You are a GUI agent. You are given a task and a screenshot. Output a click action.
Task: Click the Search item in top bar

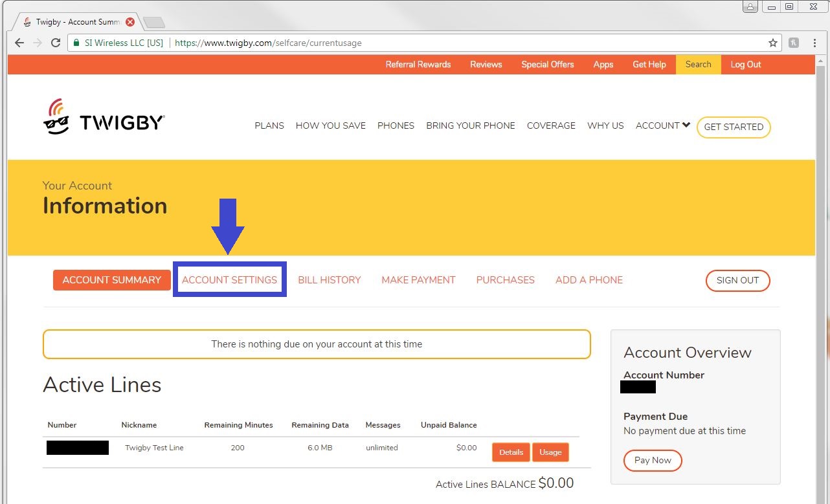[x=698, y=64]
